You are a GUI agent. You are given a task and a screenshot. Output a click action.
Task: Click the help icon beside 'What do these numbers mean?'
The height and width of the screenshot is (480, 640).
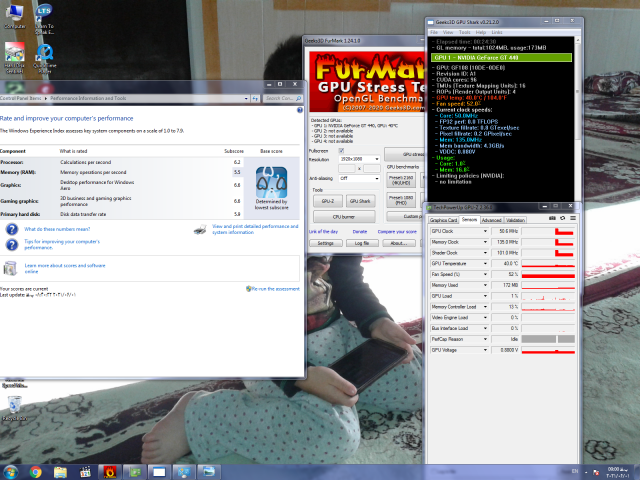point(11,228)
